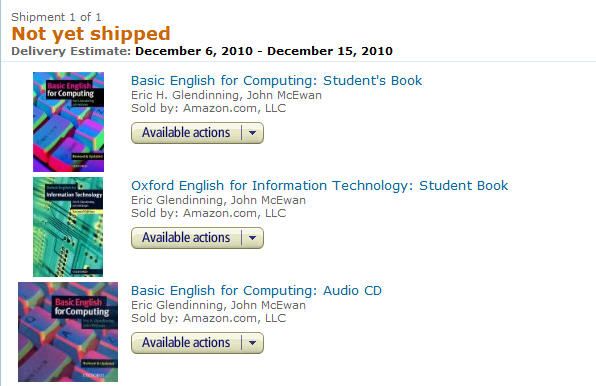This screenshot has height=386, width=596.
Task: Expand the dropdown arrow beside Student's Book Available actions
Action: point(252,133)
